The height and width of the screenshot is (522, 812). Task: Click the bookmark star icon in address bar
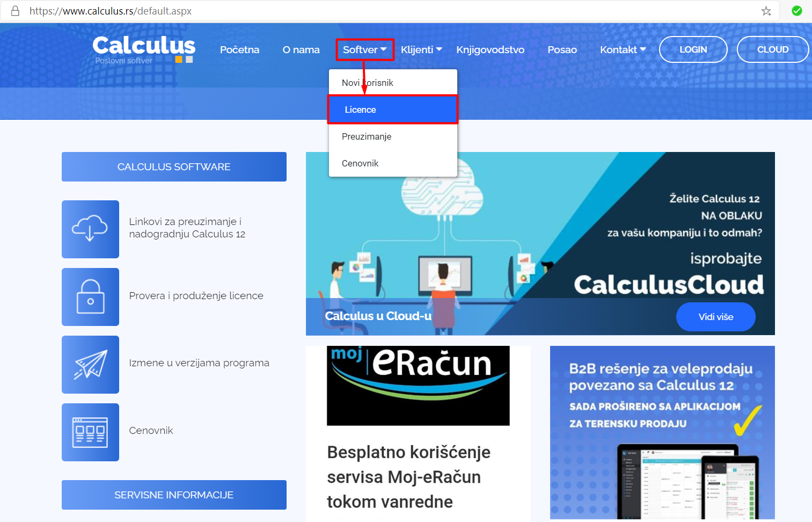pos(766,11)
